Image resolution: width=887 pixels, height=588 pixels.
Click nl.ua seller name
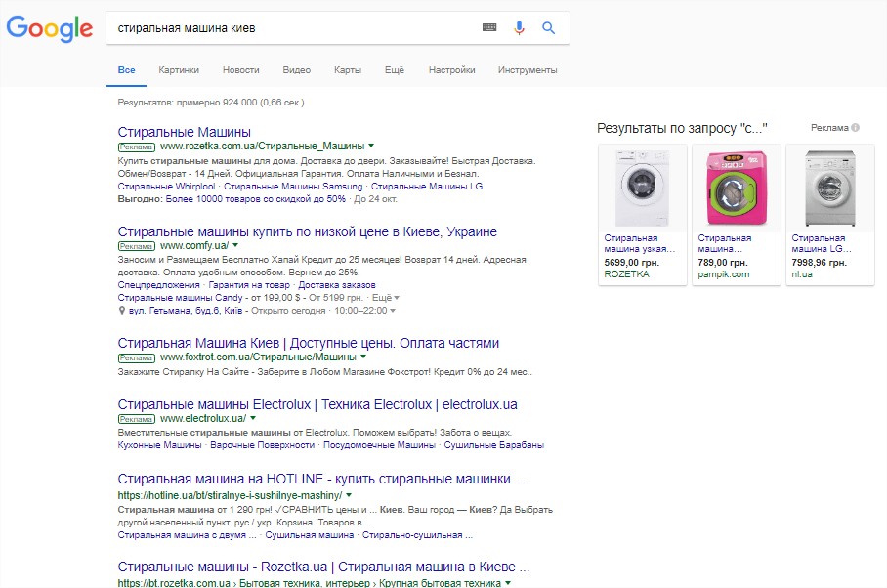(802, 274)
